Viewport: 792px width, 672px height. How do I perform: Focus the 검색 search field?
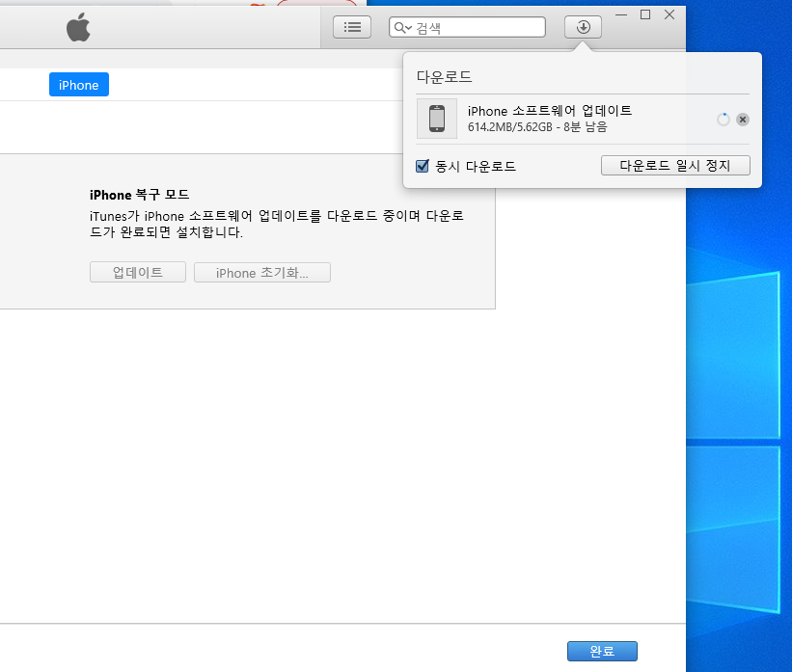coord(467,27)
